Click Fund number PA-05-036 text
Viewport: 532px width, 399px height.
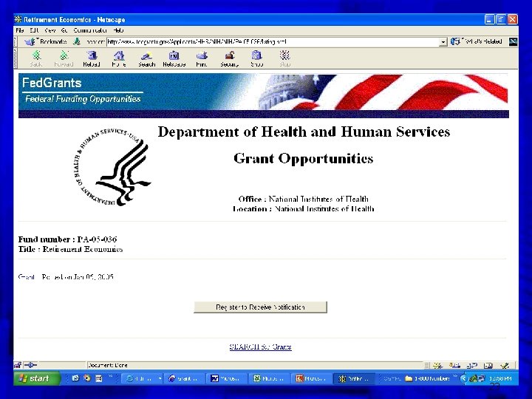click(x=67, y=239)
